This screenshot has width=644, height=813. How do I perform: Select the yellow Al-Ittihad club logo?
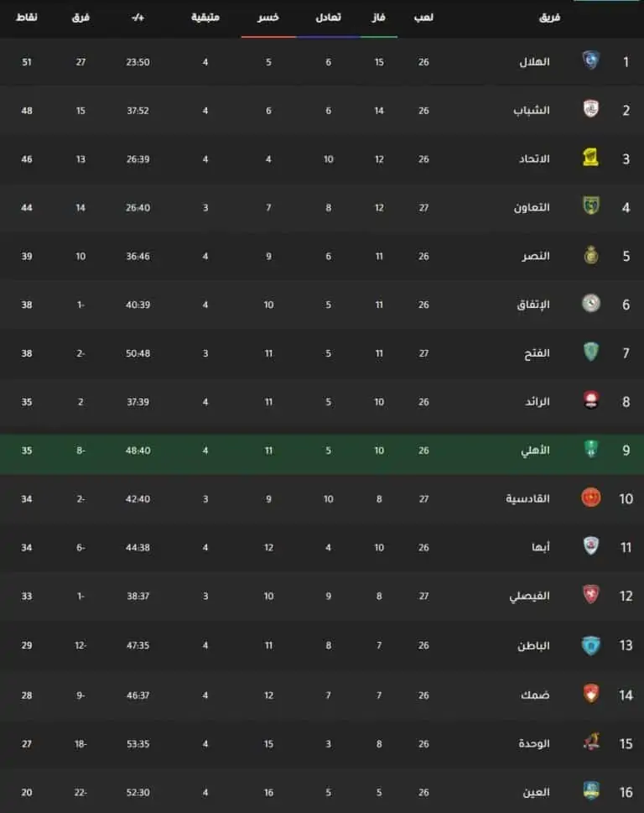click(590, 157)
